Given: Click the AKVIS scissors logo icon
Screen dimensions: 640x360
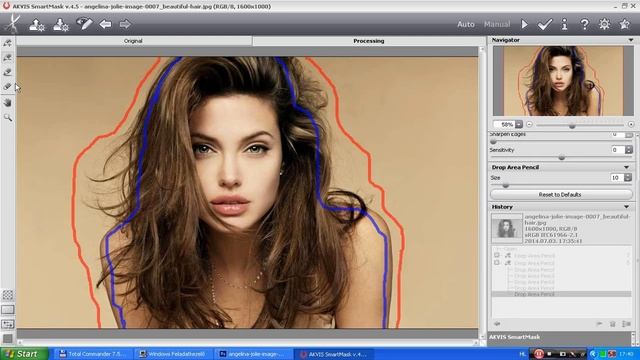Looking at the screenshot, I should 13,24.
